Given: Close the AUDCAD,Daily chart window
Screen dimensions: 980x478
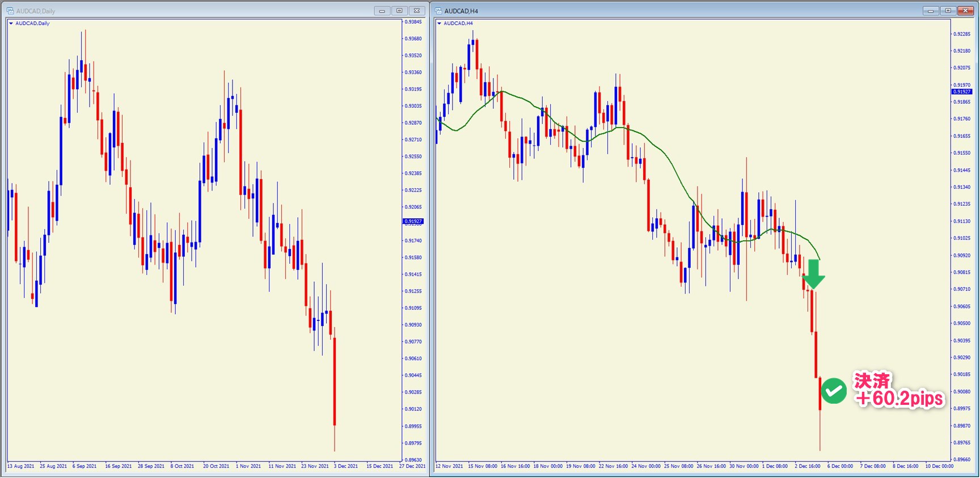Looking at the screenshot, I should [x=417, y=11].
